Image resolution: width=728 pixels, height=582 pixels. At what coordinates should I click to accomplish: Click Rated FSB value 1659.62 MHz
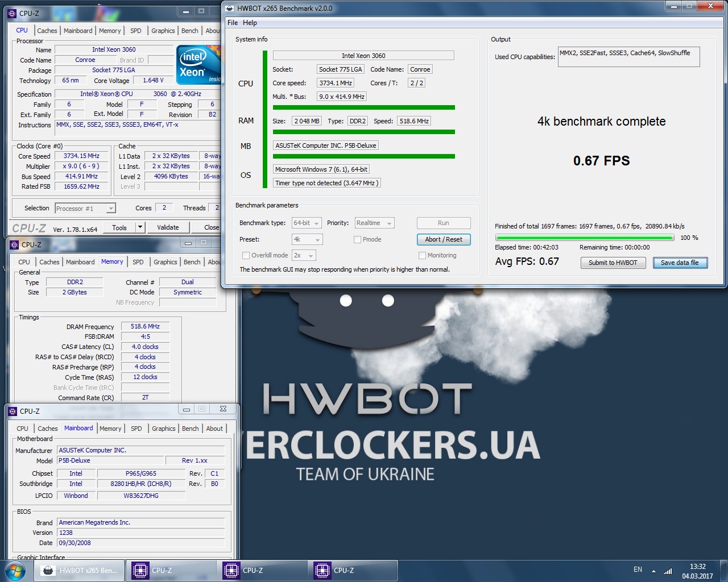tap(82, 186)
